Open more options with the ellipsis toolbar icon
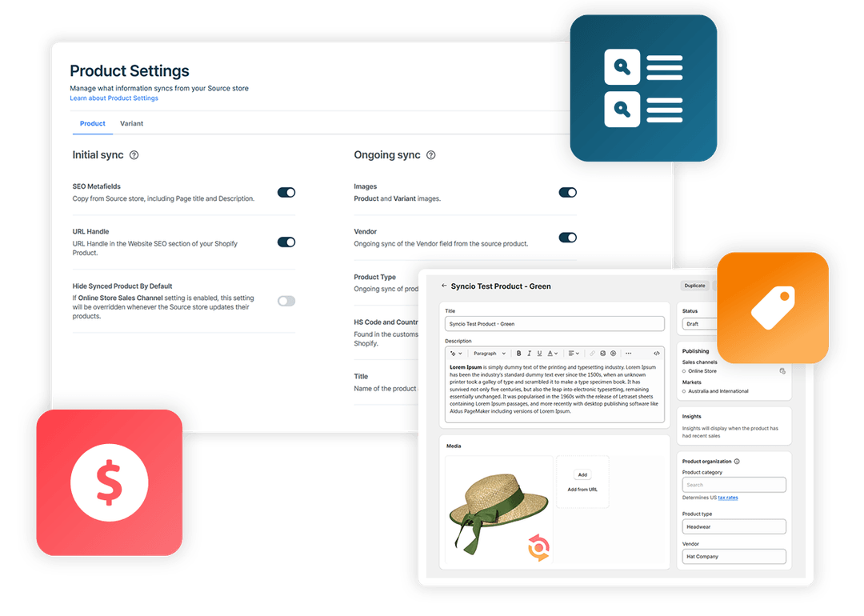The image size is (864, 616). (627, 353)
